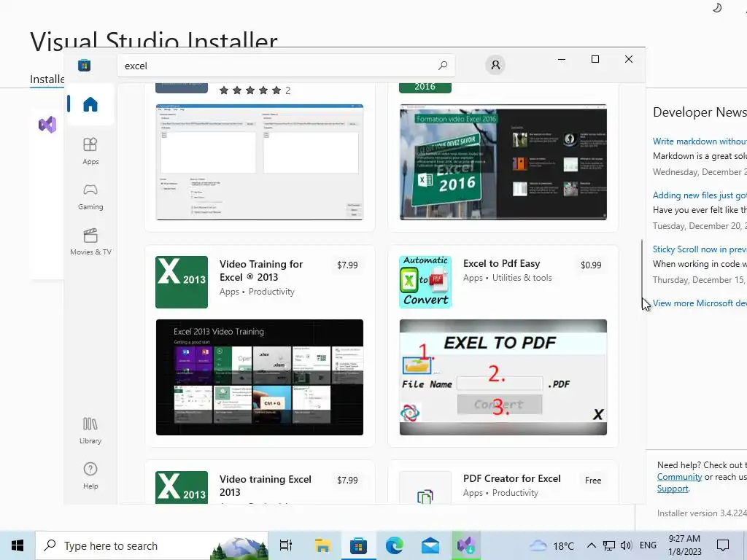Screen dimensions: 747x560
Task: Click Excel to Pdf Easy Convert icon
Action: coord(425,282)
